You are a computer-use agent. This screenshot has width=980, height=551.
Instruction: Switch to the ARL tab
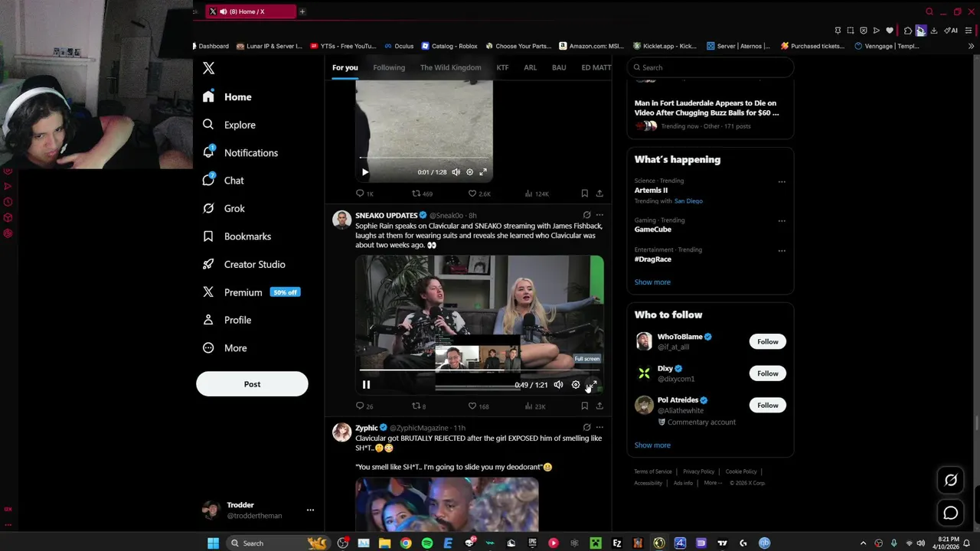click(x=530, y=67)
